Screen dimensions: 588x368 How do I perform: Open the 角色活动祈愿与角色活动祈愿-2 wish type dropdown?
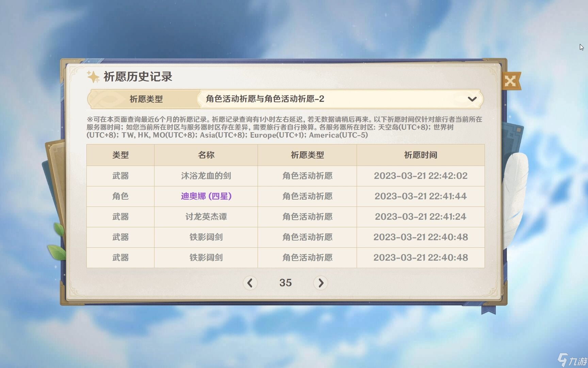pyautogui.click(x=340, y=99)
